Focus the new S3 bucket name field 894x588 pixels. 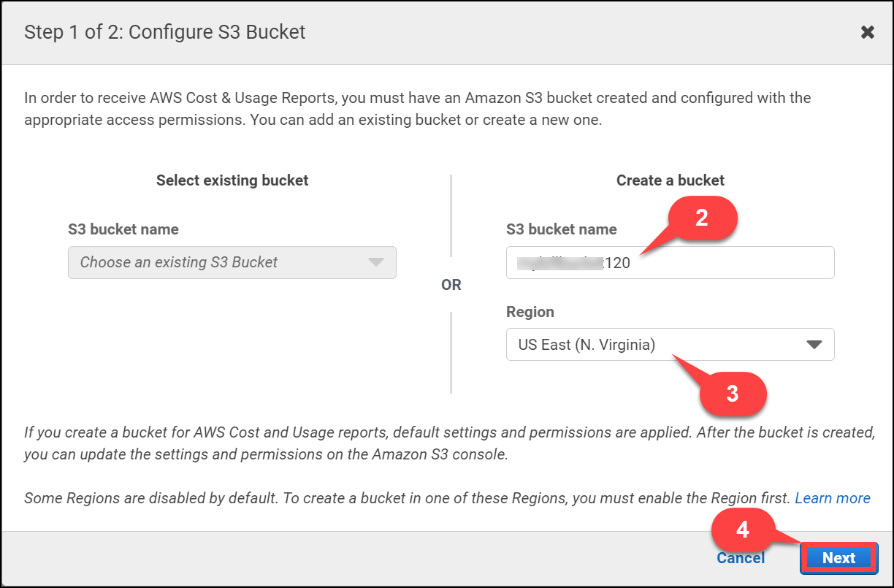670,262
